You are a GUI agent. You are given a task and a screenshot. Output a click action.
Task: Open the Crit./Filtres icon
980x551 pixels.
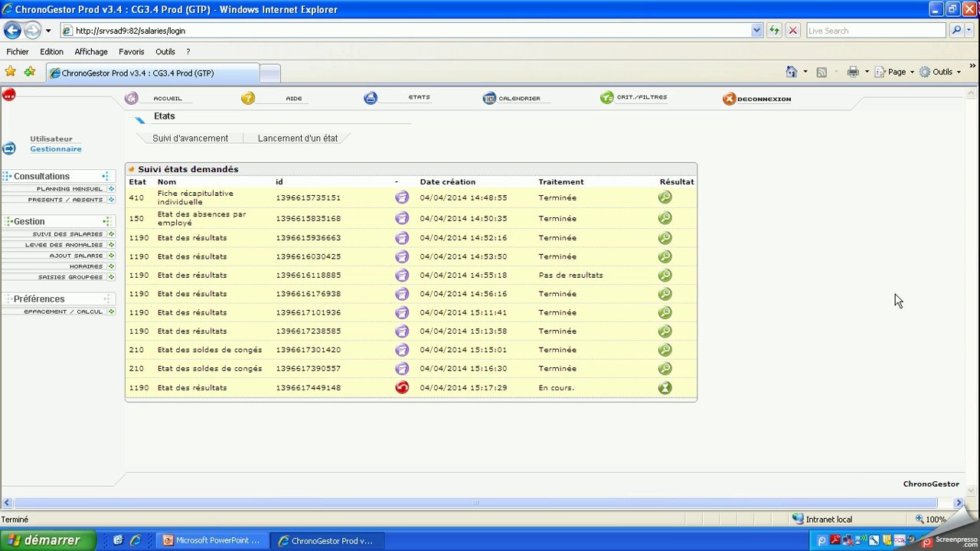607,98
